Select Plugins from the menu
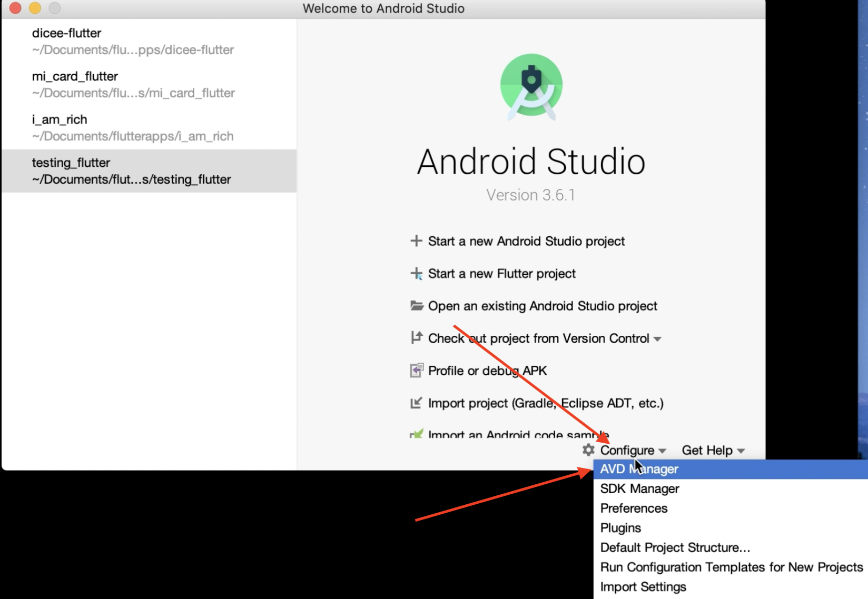This screenshot has height=599, width=868. click(x=620, y=527)
